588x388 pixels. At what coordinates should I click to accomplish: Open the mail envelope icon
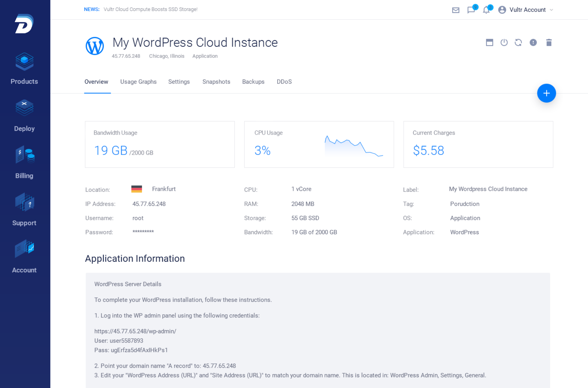pos(456,10)
